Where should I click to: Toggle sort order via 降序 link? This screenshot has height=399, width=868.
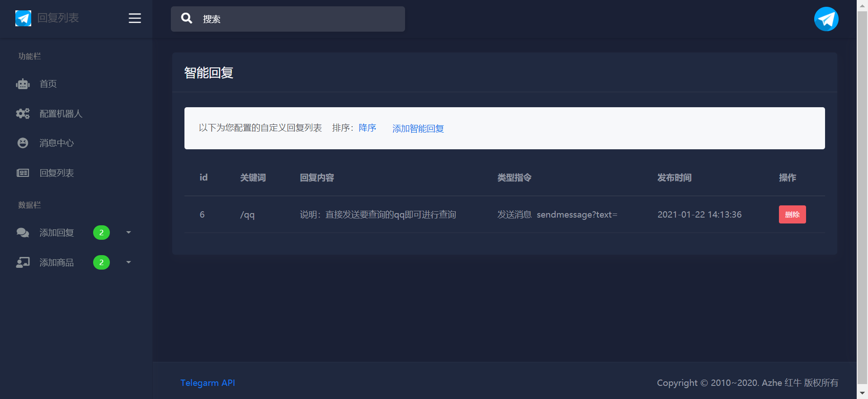pos(367,128)
